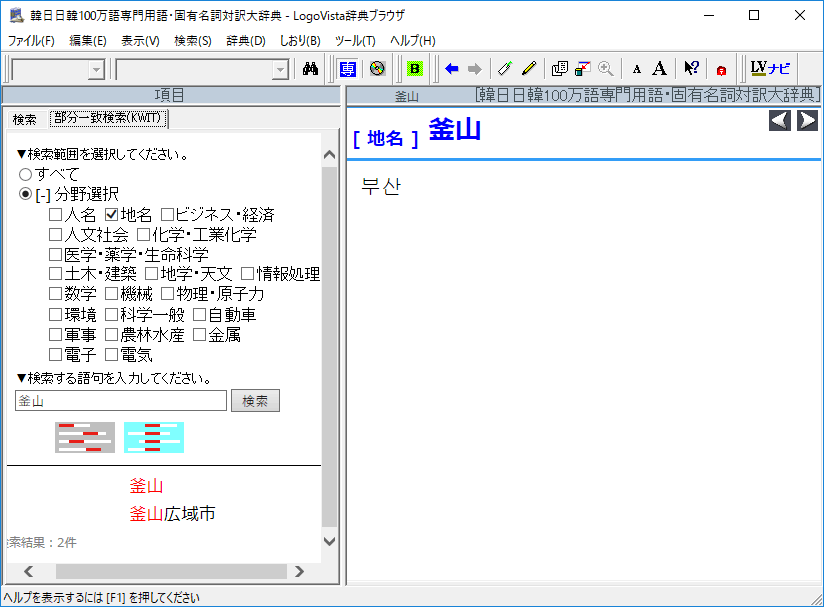The width and height of the screenshot is (824, 607).
Task: Open the 表示(V) menu
Action: pyautogui.click(x=140, y=40)
